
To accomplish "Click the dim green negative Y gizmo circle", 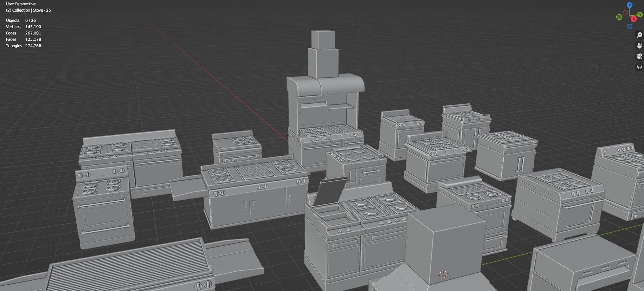I will click(619, 17).
